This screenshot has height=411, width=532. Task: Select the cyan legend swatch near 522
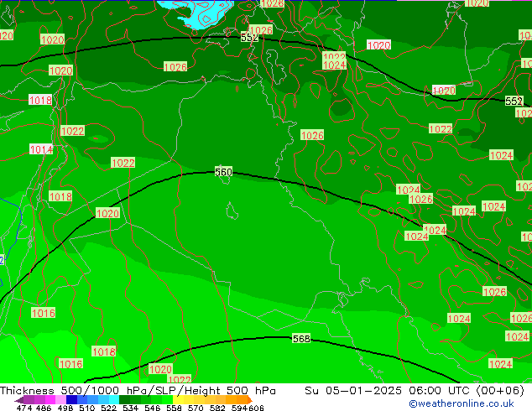tap(114, 399)
